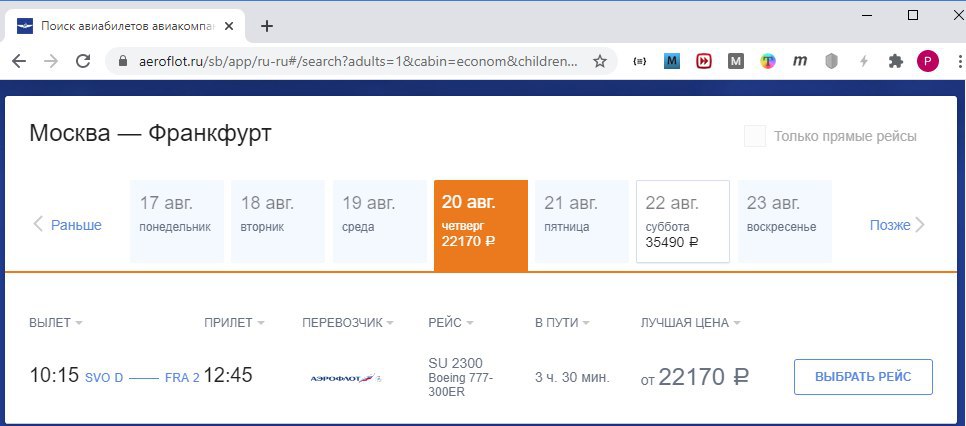Image resolution: width=966 pixels, height=426 pixels.
Task: Click the gray shield extension icon
Action: coord(832,61)
